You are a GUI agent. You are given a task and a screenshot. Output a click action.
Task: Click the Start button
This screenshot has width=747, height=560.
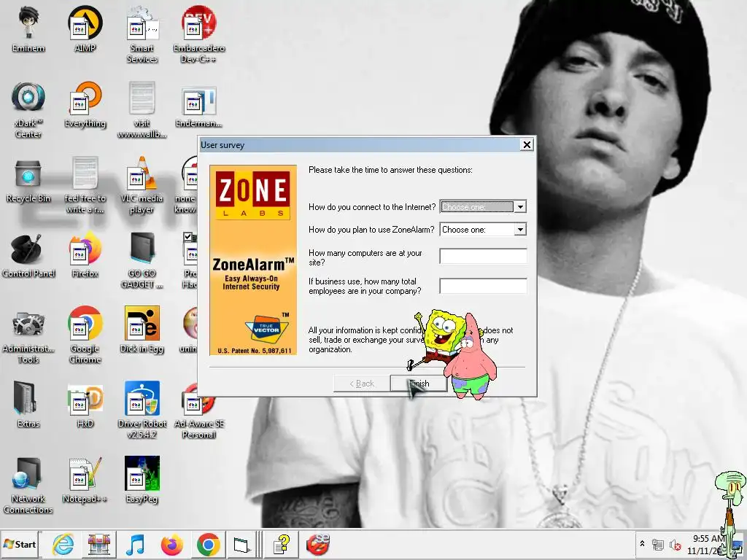20,544
